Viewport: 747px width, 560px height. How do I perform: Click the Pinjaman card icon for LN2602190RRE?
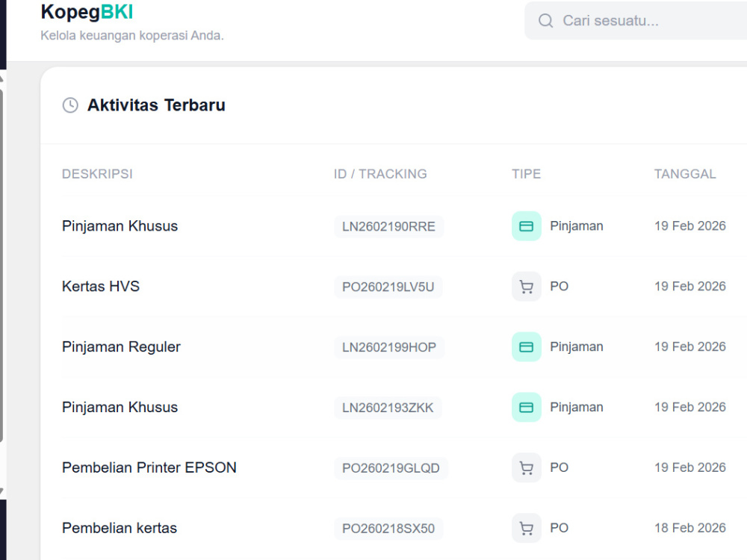pyautogui.click(x=526, y=226)
